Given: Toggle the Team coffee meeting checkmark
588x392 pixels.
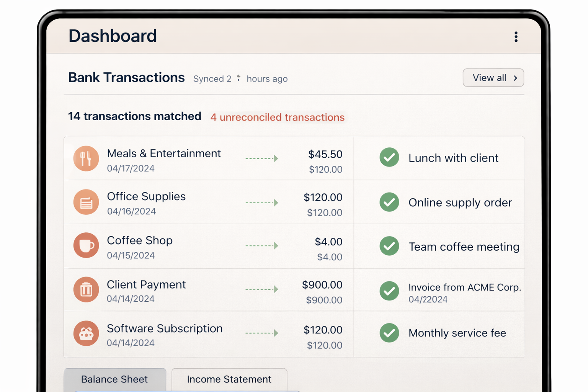Looking at the screenshot, I should 389,246.
